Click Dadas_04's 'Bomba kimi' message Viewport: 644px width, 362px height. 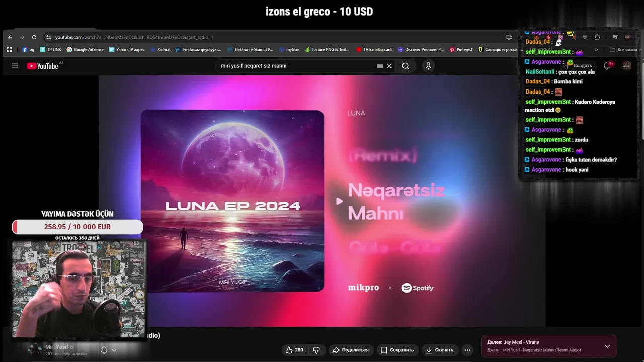click(568, 81)
